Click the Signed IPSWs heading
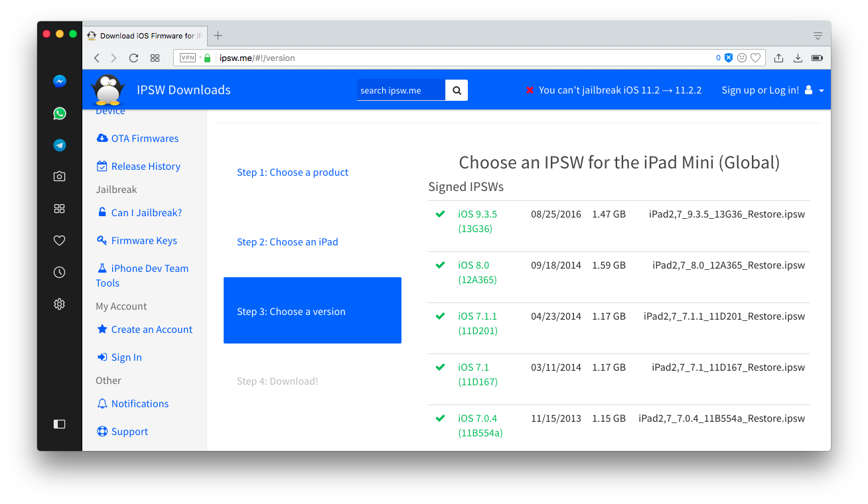The width and height of the screenshot is (868, 504). 466,187
